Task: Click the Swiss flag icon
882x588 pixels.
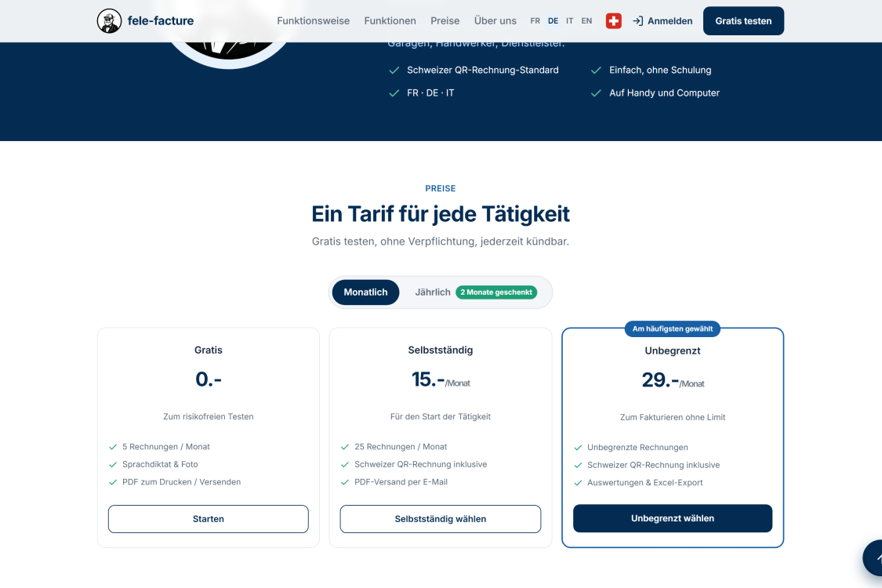Action: (614, 21)
